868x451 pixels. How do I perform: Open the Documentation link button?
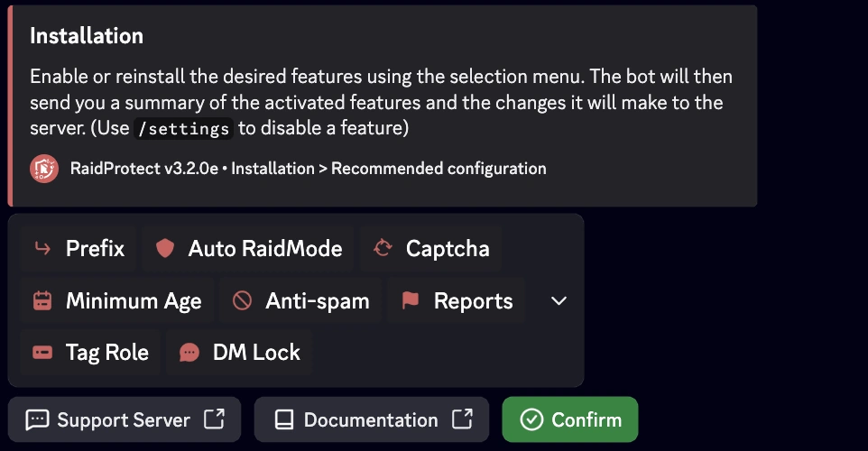pos(371,420)
